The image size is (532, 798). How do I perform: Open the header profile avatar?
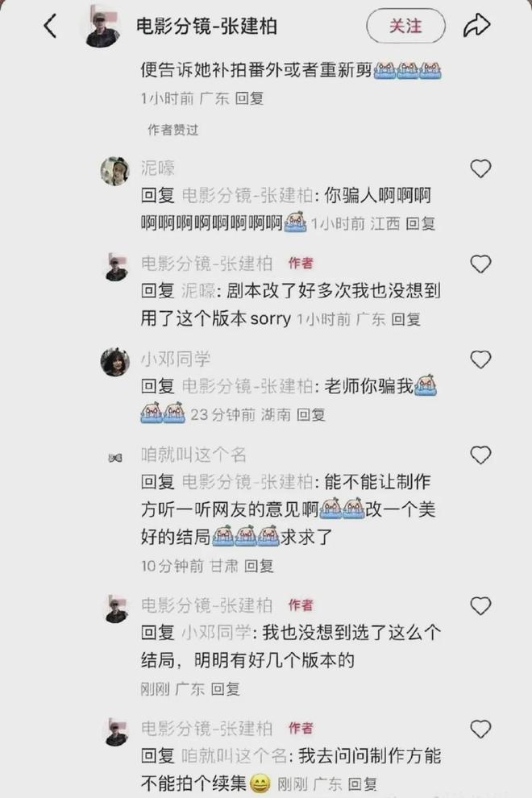[x=103, y=28]
